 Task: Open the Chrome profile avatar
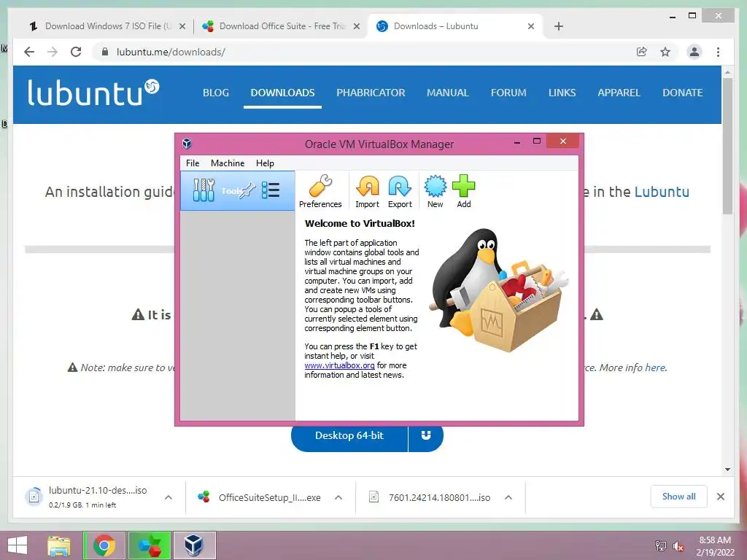pyautogui.click(x=694, y=52)
